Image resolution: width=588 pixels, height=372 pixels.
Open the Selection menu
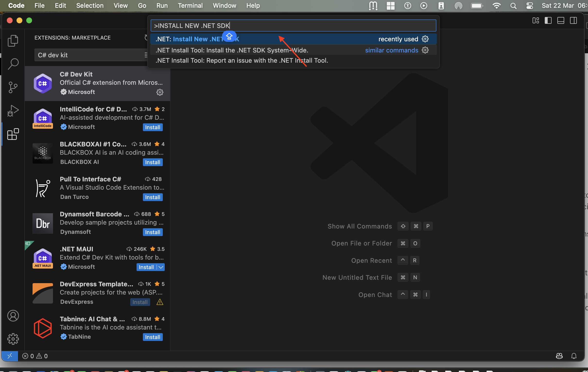tap(90, 6)
